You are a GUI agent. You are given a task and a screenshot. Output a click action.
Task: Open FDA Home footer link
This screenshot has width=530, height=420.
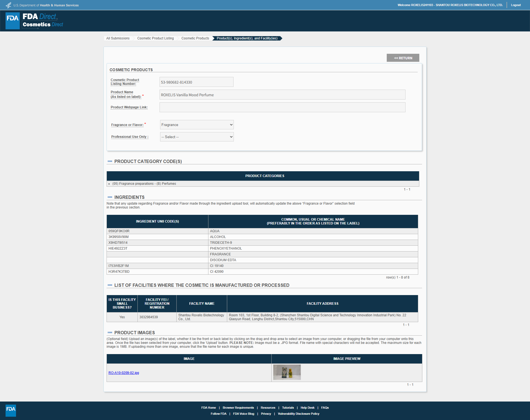coord(209,408)
